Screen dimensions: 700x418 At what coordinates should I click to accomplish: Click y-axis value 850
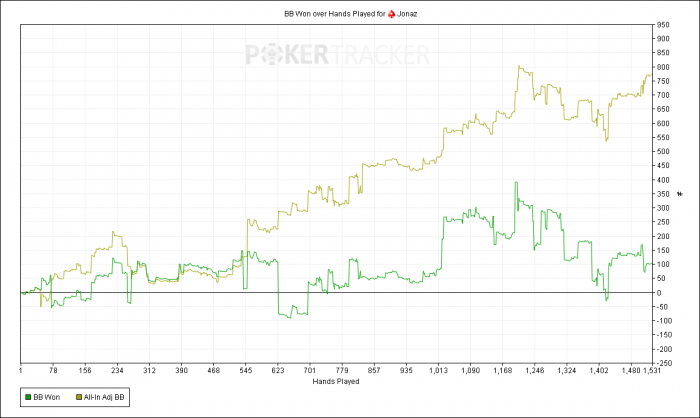tap(663, 53)
